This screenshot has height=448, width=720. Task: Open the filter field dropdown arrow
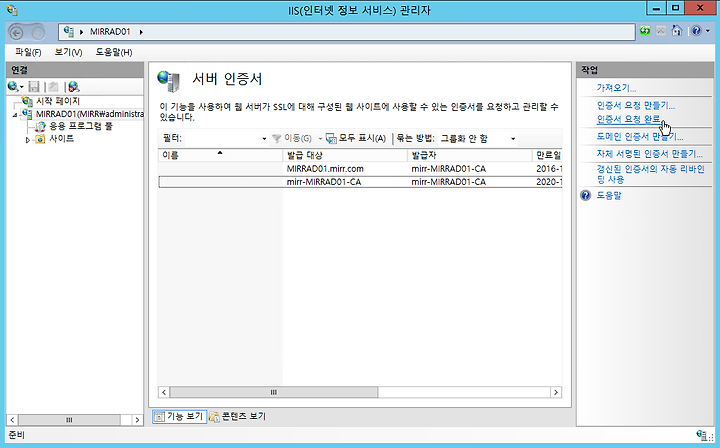(x=264, y=139)
